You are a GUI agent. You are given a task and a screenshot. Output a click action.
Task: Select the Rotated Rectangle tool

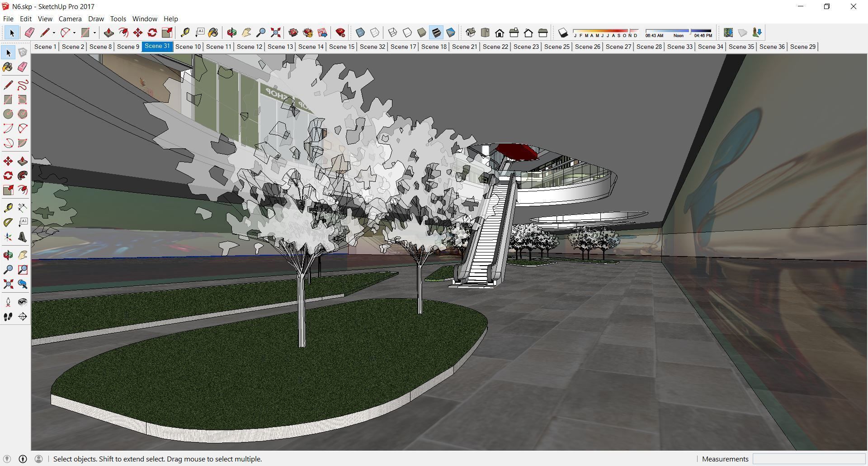pyautogui.click(x=23, y=100)
